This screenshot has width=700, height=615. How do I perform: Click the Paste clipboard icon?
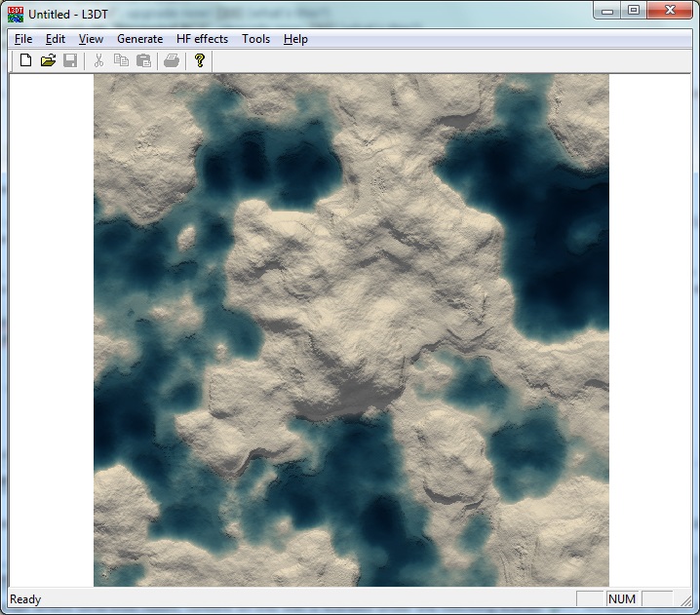pyautogui.click(x=143, y=60)
